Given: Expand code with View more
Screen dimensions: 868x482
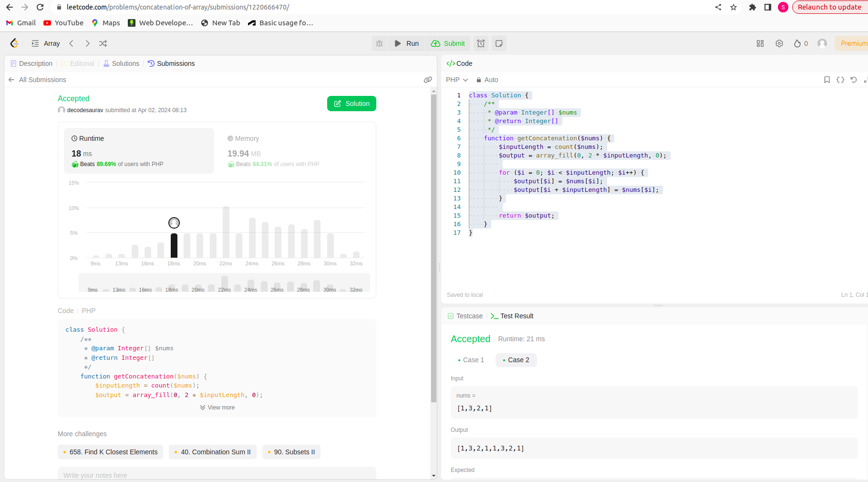Looking at the screenshot, I should (x=217, y=407).
